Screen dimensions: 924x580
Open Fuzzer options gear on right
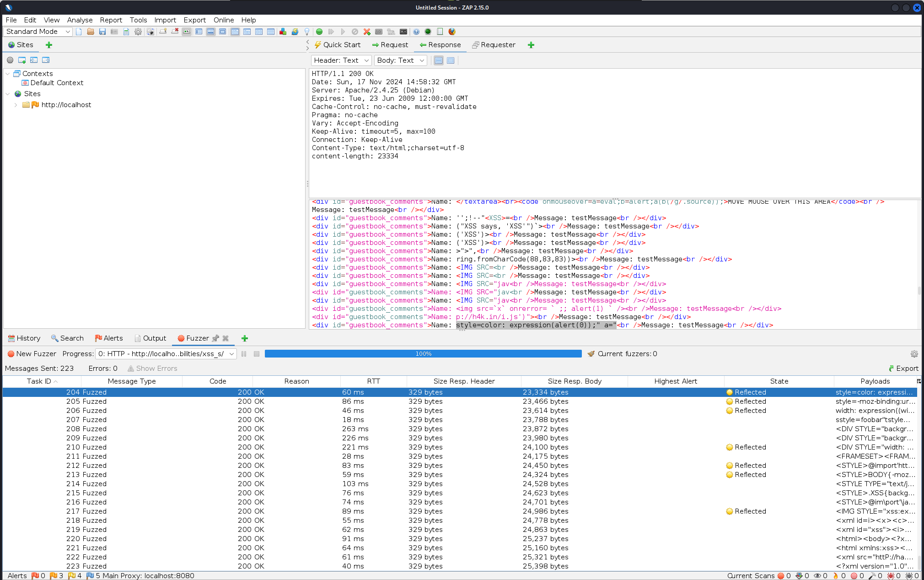pos(914,354)
